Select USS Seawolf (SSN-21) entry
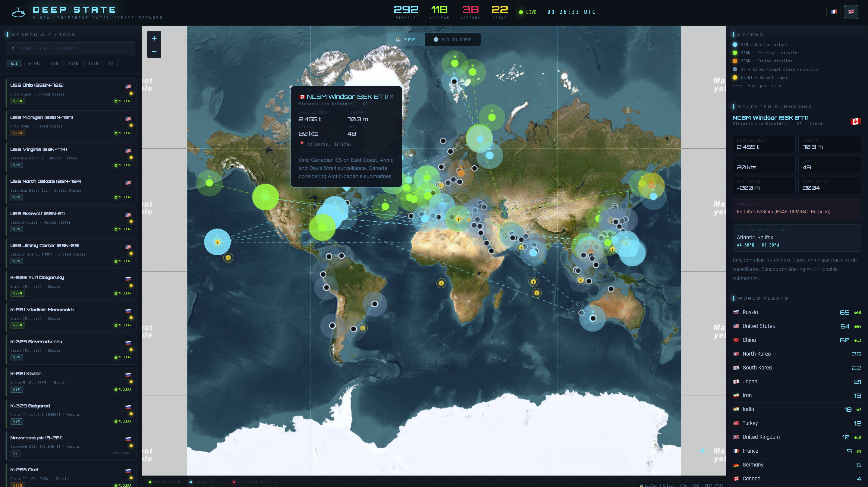This screenshot has height=487, width=868. tap(71, 222)
